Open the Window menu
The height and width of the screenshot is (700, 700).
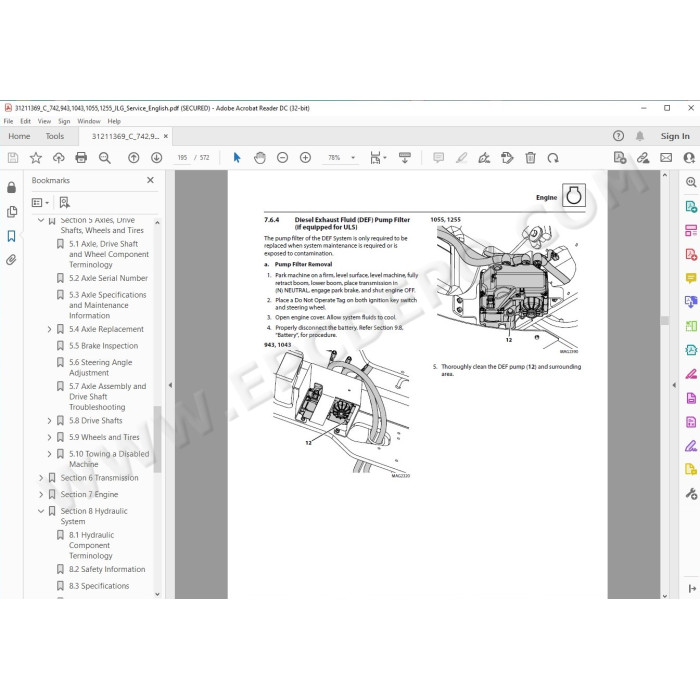point(89,121)
